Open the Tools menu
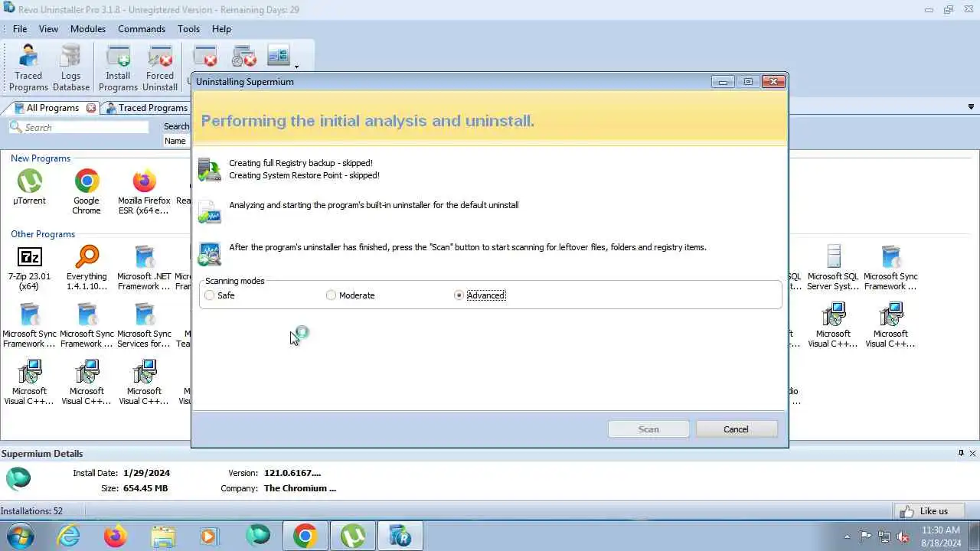 click(188, 29)
